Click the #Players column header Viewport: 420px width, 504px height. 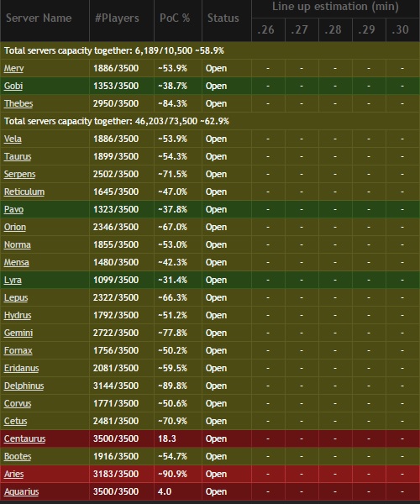coord(117,18)
